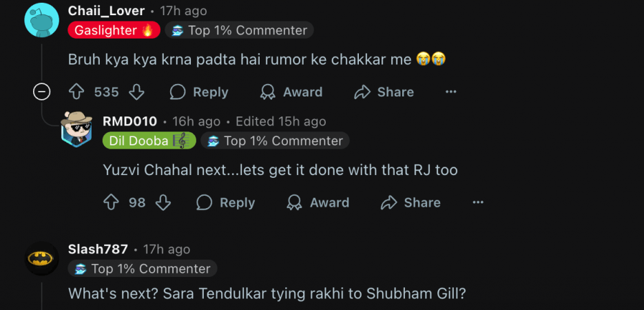Downvote Chaii_Lover's comment
Viewport: 644px width, 310px height.
pos(136,92)
